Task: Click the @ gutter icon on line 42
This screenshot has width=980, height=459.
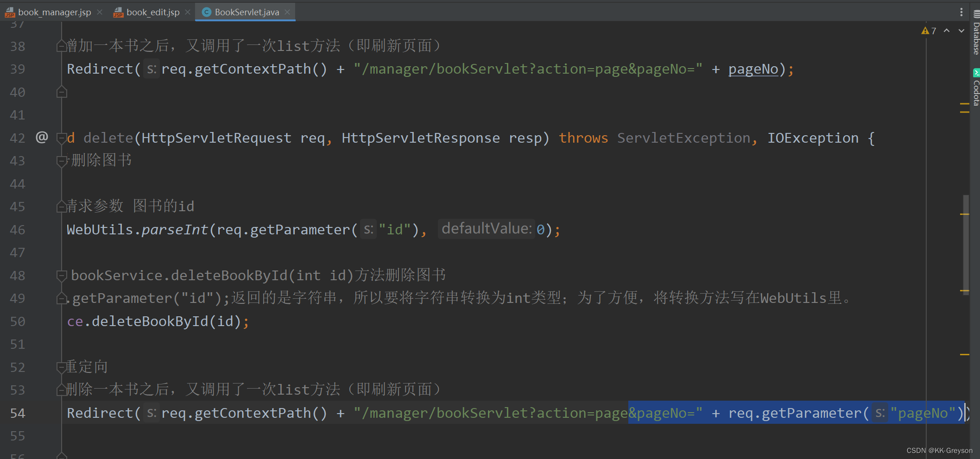Action: (42, 137)
